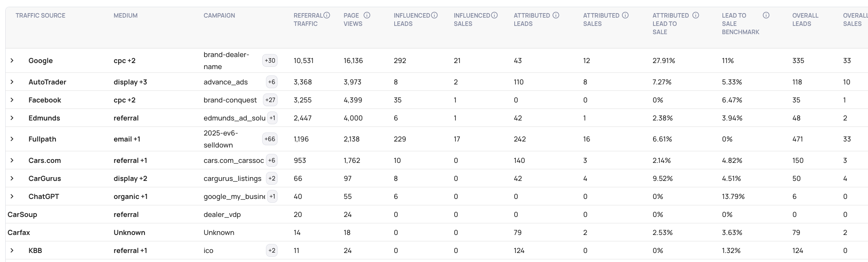This screenshot has width=868, height=262.
Task: Click the Medium column header
Action: coord(126,15)
